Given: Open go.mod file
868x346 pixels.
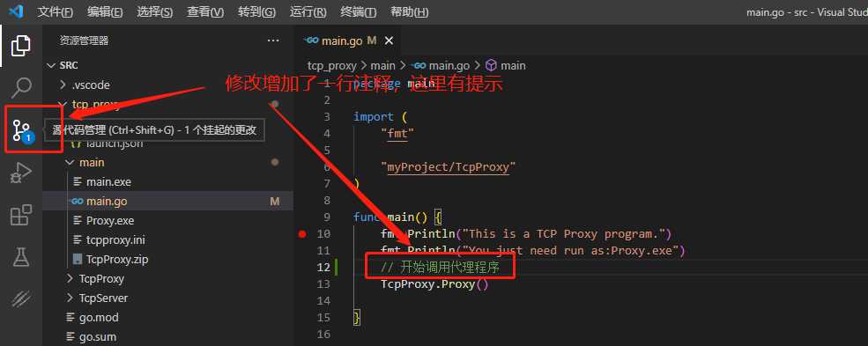Looking at the screenshot, I should (x=168, y=317).
